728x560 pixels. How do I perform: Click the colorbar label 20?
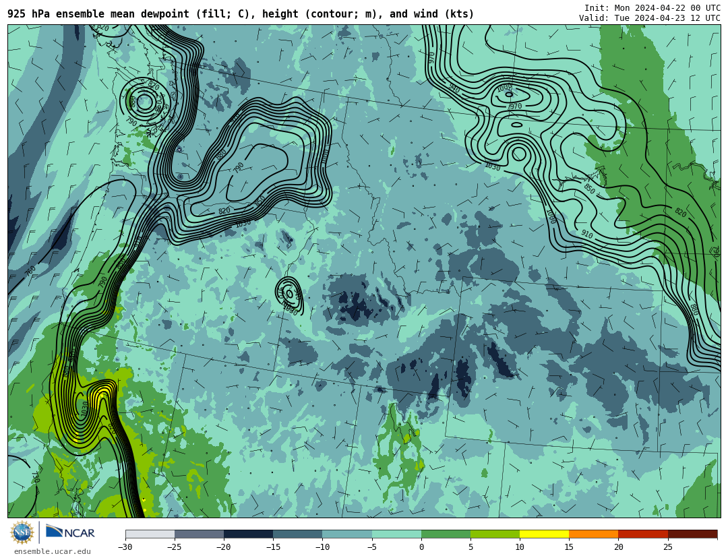click(618, 547)
